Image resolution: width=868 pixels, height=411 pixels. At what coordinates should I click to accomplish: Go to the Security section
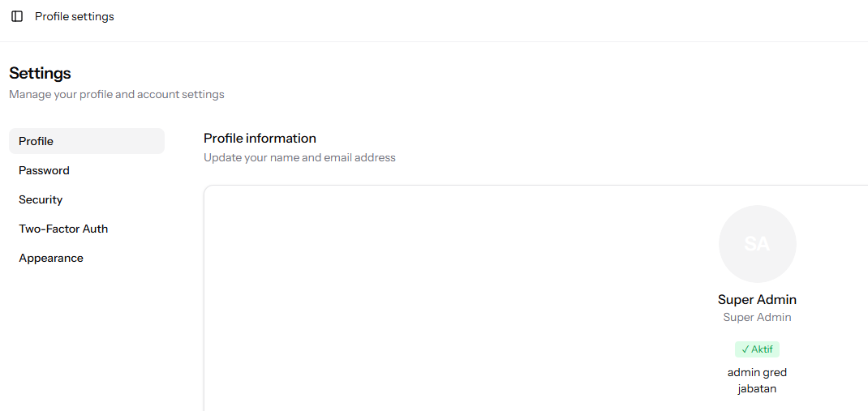(x=41, y=199)
